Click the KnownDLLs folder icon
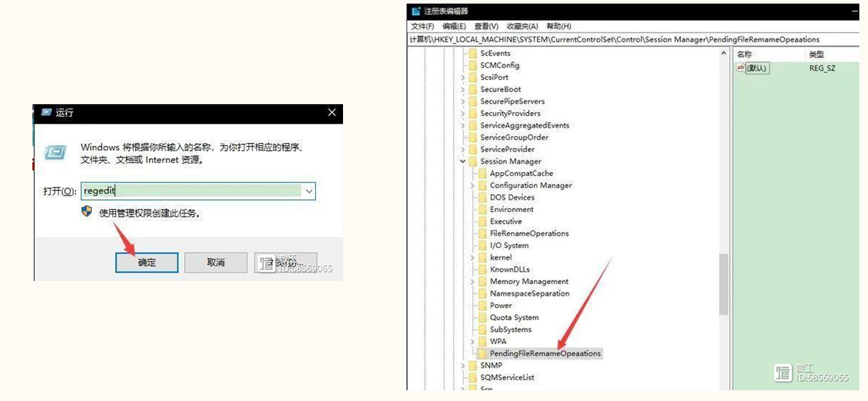Image resolution: width=868 pixels, height=401 pixels. pos(483,269)
